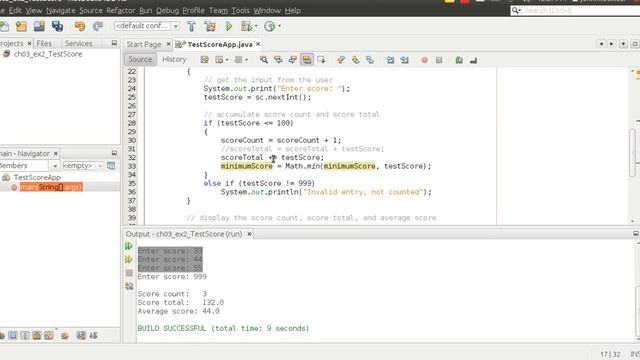The image size is (640, 360).
Task: Open the Tools menu
Action: click(x=240, y=10)
